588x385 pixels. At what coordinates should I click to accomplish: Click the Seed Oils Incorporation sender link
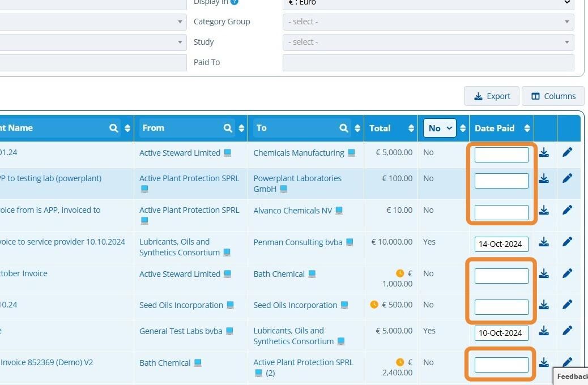click(x=181, y=305)
